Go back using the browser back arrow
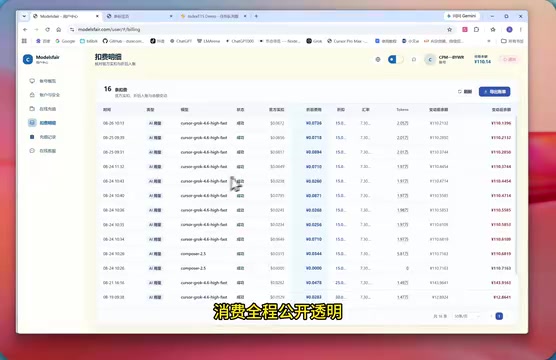Viewport: 556px width, 360px height. pos(25,29)
